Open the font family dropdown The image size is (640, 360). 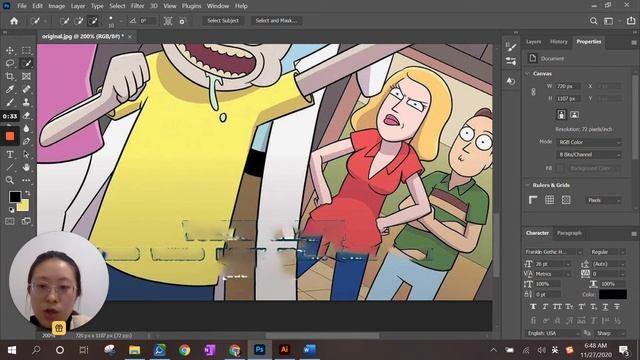point(554,252)
